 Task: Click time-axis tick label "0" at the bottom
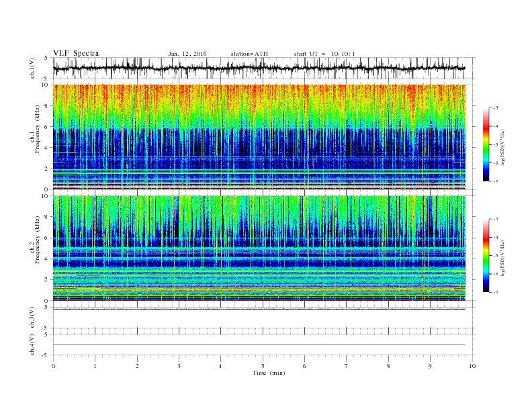[53, 366]
